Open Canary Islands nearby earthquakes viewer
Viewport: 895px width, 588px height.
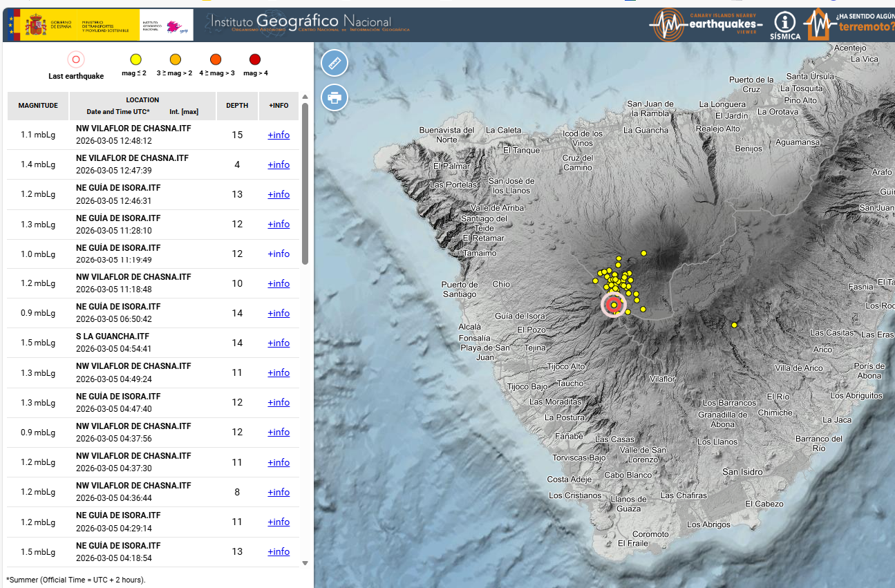click(x=706, y=25)
